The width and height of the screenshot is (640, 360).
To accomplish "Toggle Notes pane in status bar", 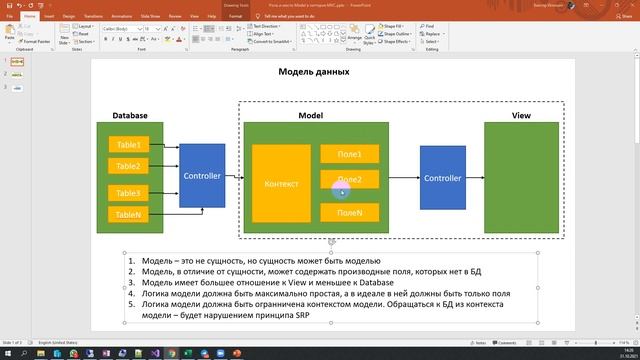I will tap(478, 343).
